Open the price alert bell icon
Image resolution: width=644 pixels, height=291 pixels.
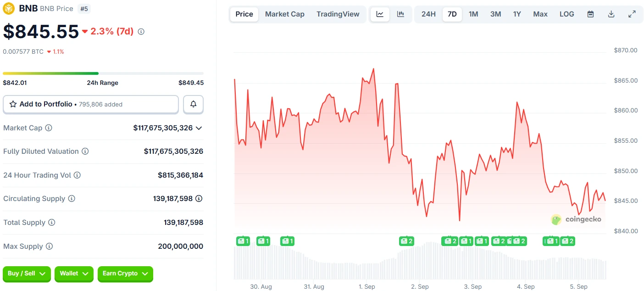(x=193, y=104)
